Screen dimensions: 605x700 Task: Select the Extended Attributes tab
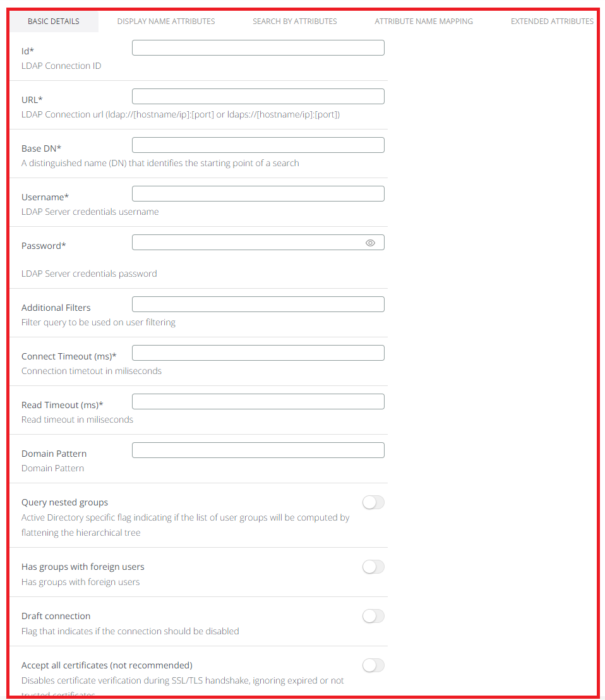coord(552,21)
